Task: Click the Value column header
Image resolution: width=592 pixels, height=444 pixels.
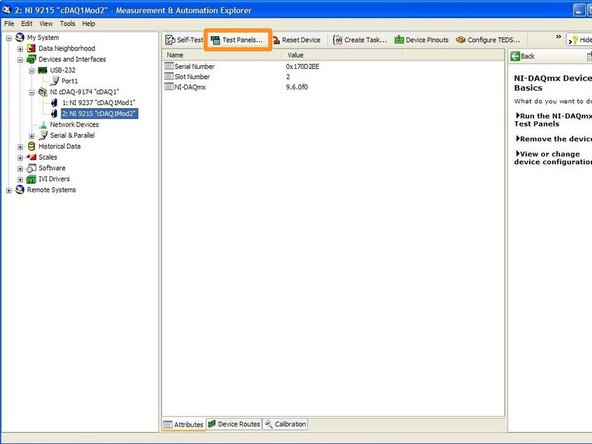Action: (342, 55)
